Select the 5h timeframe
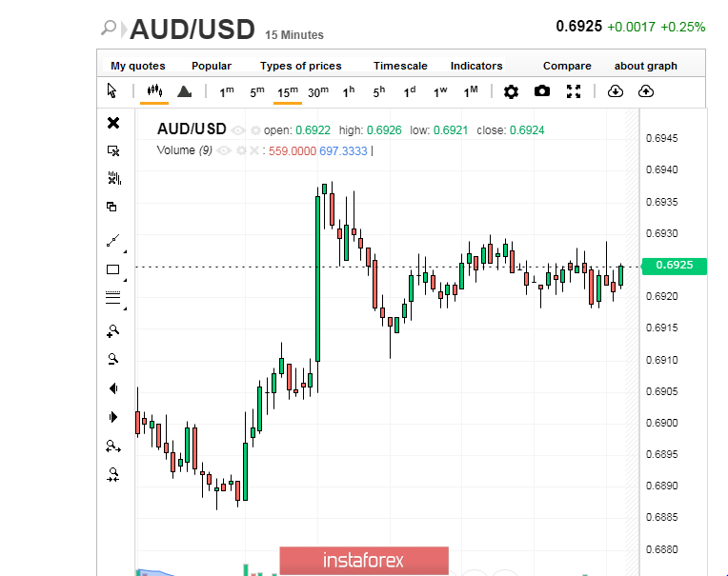This screenshot has width=728, height=576. [x=379, y=91]
